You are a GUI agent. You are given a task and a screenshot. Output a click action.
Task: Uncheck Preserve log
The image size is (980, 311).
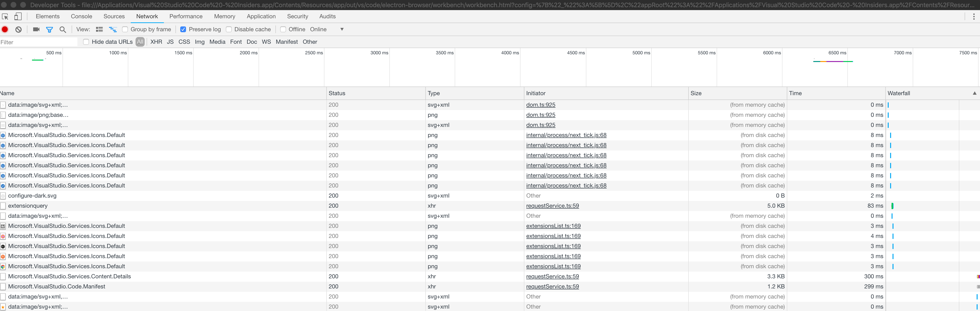click(x=183, y=29)
